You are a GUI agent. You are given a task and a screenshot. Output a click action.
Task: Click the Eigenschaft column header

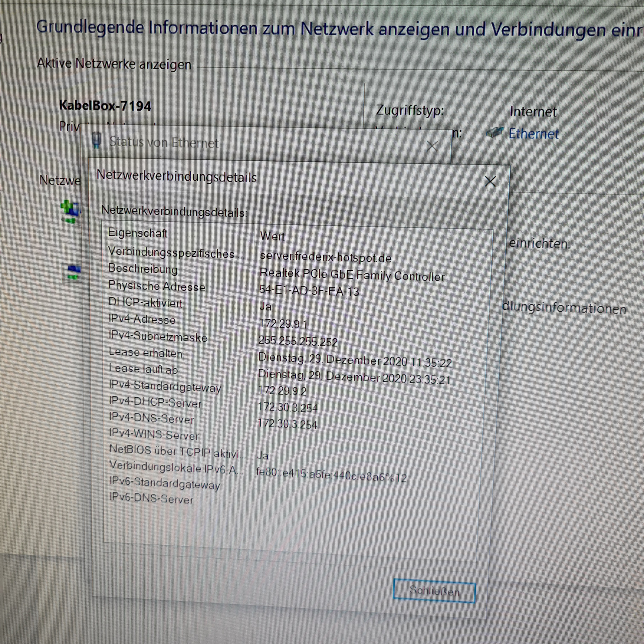tap(138, 233)
